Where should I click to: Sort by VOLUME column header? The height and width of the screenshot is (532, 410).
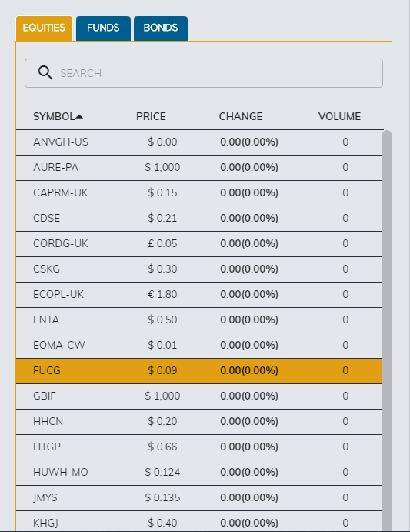pos(339,116)
